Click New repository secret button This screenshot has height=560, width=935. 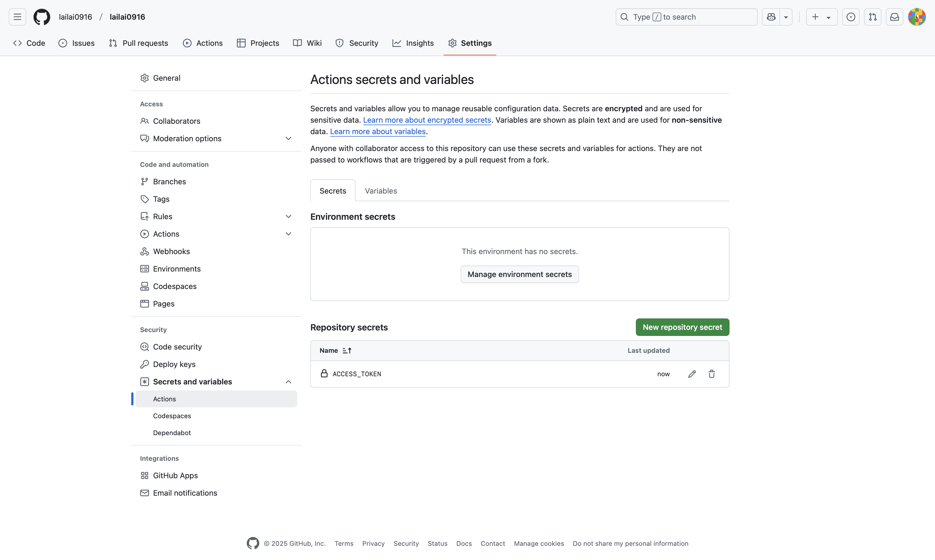682,327
